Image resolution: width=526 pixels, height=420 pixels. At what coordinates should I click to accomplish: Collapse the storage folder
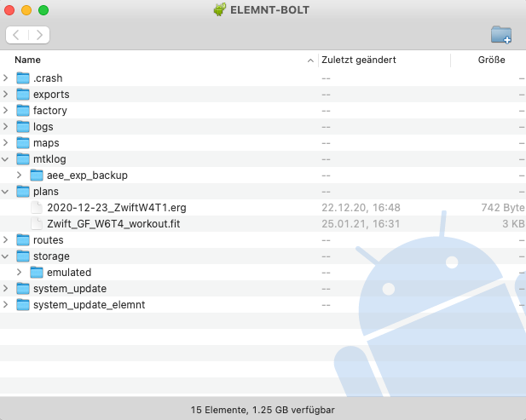6,256
